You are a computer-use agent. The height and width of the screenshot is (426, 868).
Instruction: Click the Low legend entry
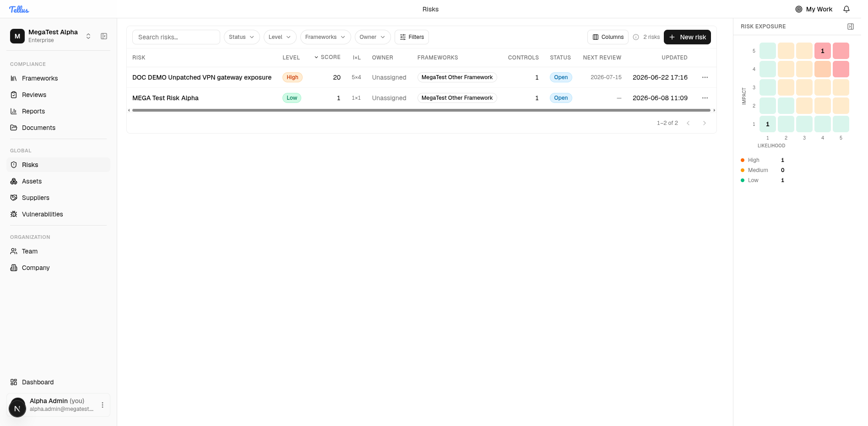pos(762,180)
